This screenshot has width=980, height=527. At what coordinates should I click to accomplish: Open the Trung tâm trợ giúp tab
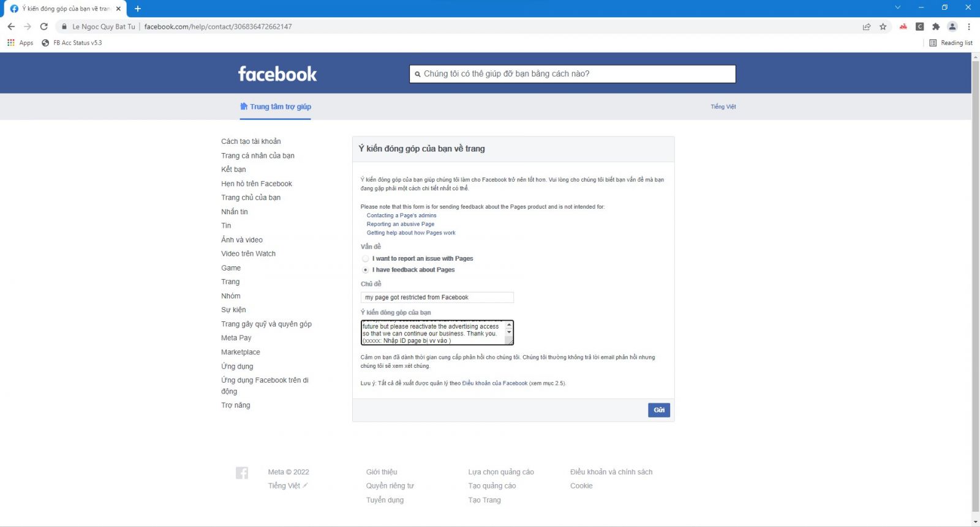pyautogui.click(x=276, y=107)
